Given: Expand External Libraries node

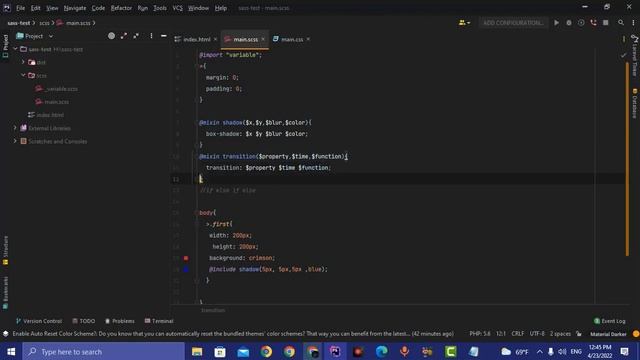Looking at the screenshot, I should coord(15,128).
